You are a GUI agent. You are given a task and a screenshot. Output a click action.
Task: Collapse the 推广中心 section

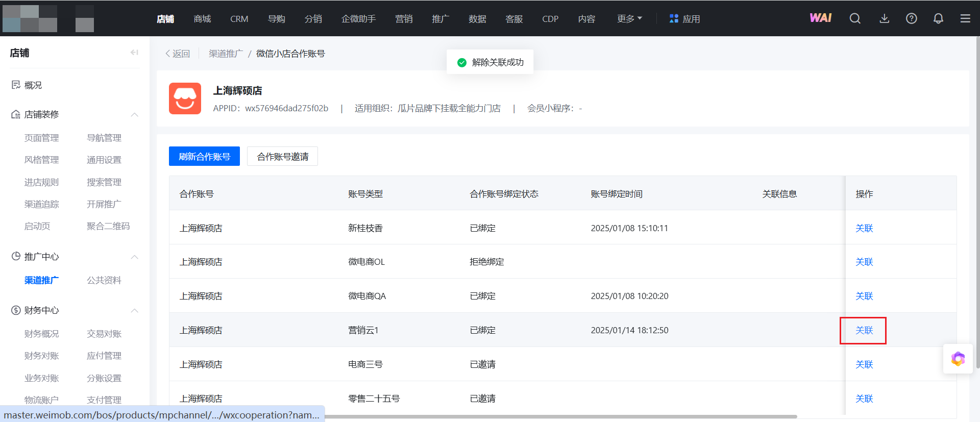(x=135, y=257)
